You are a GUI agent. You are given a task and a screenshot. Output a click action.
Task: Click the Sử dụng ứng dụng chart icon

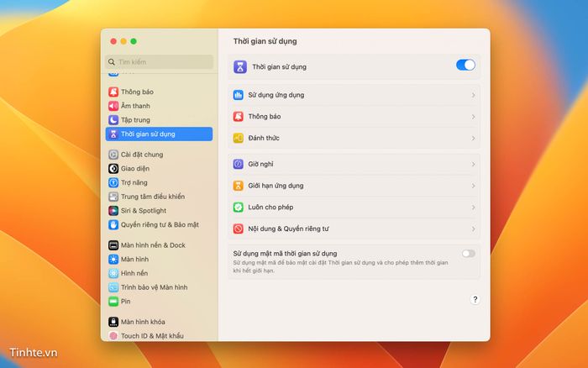pyautogui.click(x=238, y=95)
